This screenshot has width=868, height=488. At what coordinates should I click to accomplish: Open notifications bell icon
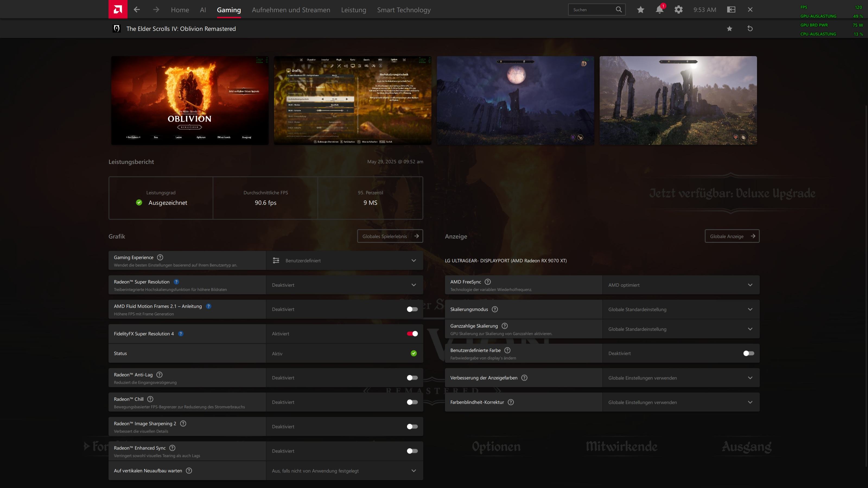tap(659, 9)
